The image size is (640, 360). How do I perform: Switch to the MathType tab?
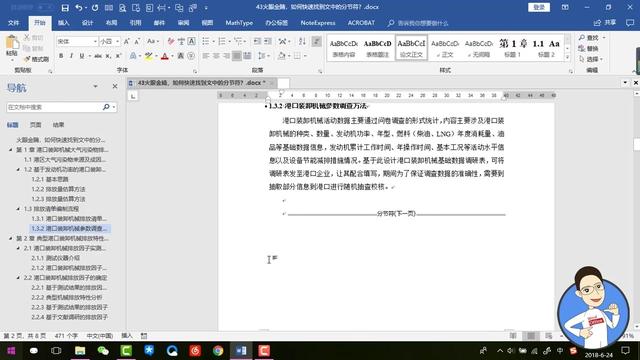coord(239,23)
